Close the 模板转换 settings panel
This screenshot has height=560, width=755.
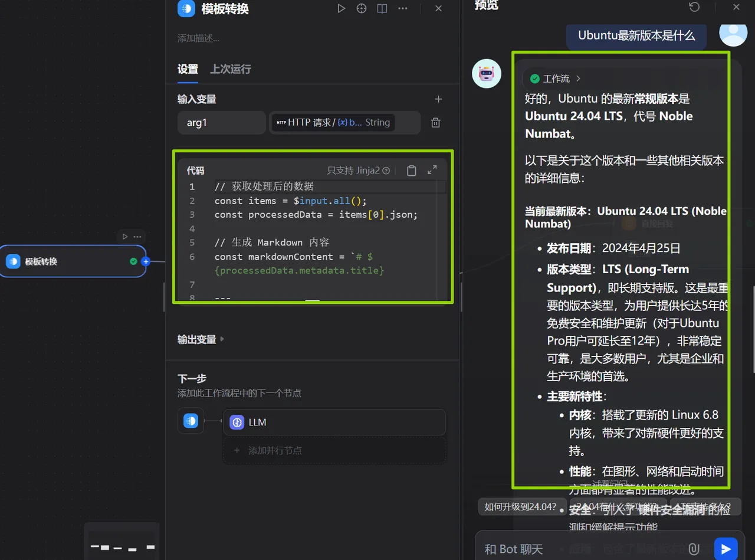coord(438,9)
